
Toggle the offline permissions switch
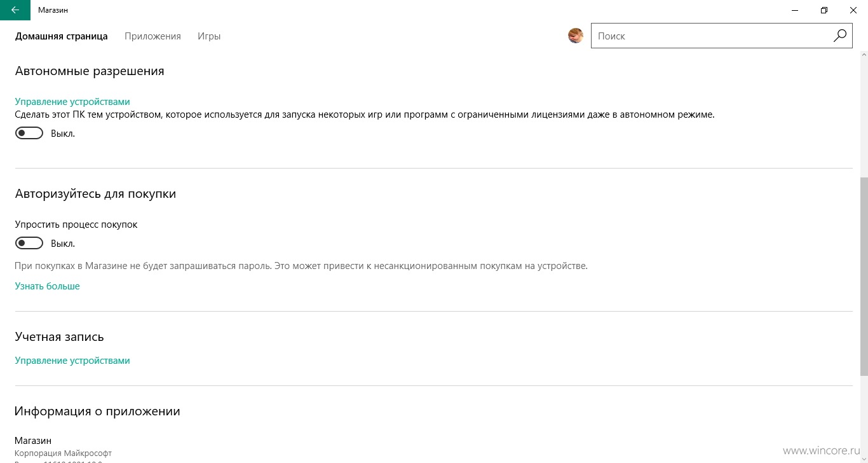tap(29, 134)
